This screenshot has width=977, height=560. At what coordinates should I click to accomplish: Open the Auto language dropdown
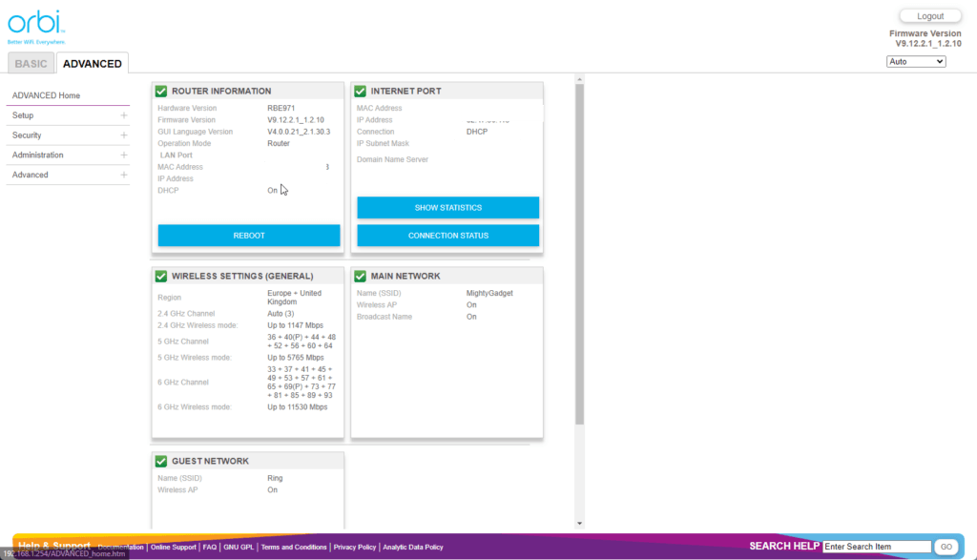tap(916, 62)
